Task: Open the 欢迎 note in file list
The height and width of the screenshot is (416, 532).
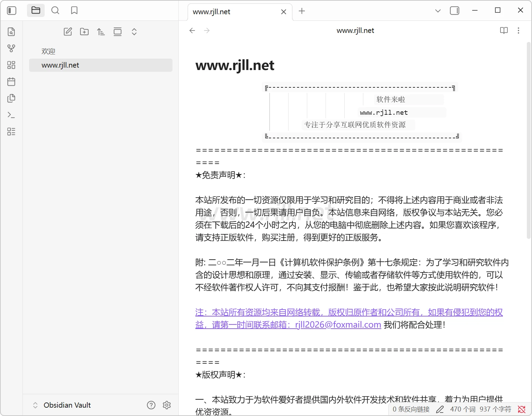Action: 48,51
